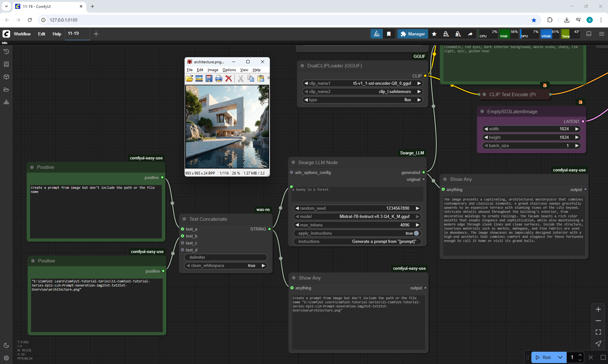Viewport: 608px width, 364px height.
Task: Open the node library cube icon
Action: [6, 77]
